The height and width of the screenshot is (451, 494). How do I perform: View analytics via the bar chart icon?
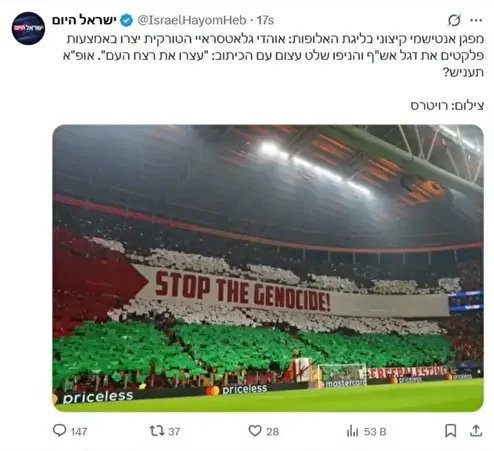352,431
